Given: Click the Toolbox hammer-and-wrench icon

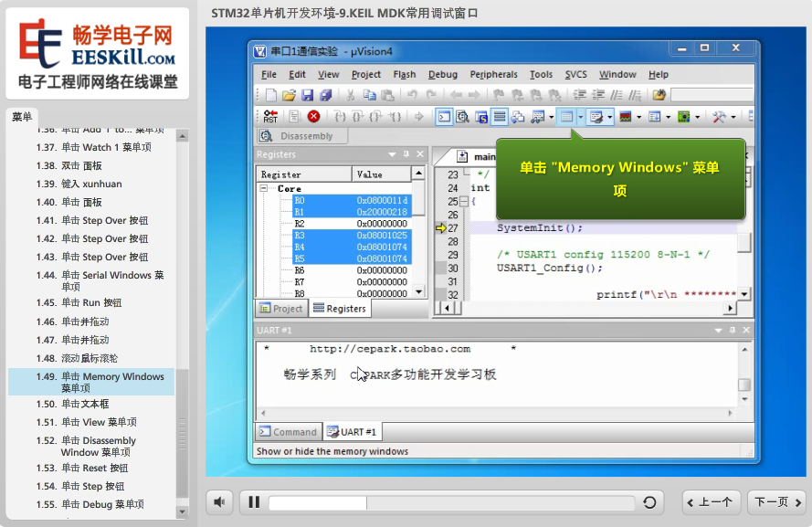Looking at the screenshot, I should [x=719, y=117].
